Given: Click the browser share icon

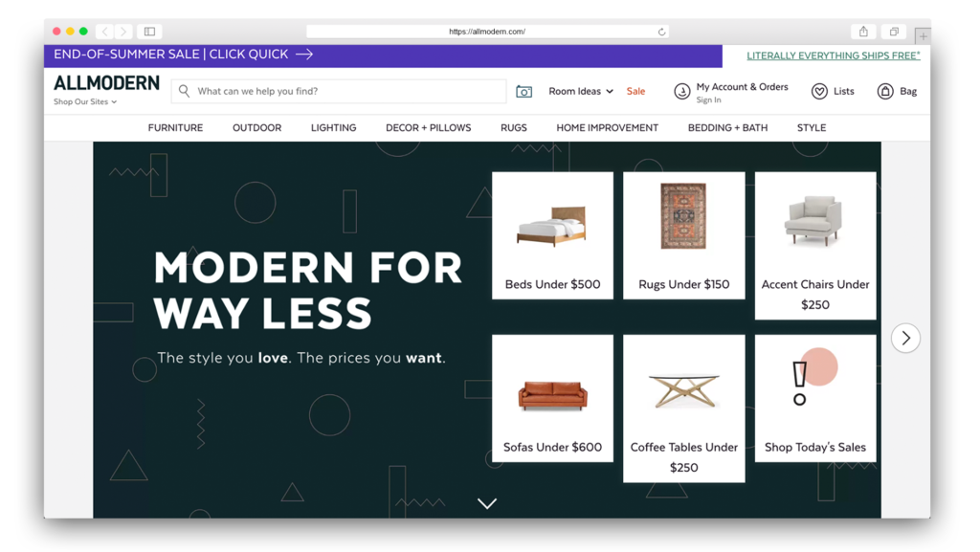Looking at the screenshot, I should click(863, 32).
